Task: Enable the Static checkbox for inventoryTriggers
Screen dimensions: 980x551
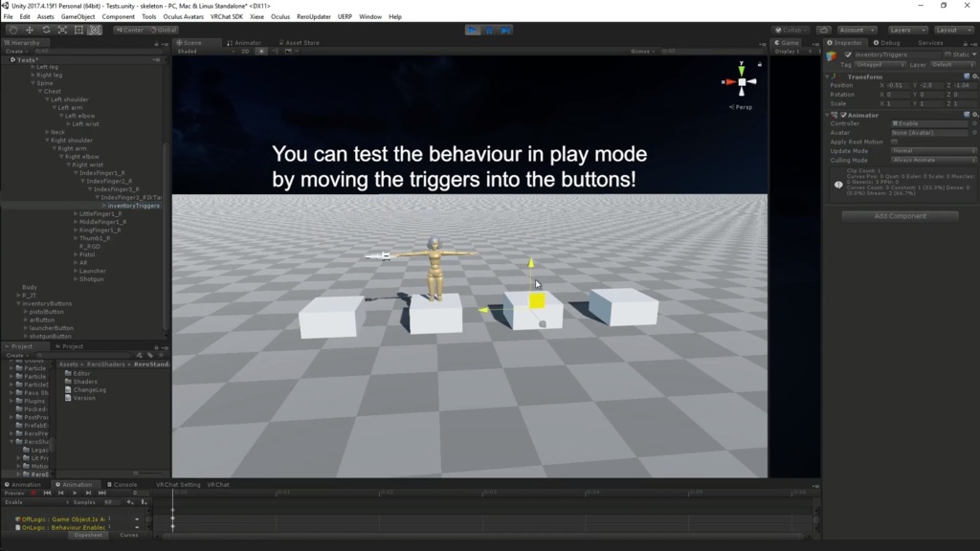Action: point(947,54)
